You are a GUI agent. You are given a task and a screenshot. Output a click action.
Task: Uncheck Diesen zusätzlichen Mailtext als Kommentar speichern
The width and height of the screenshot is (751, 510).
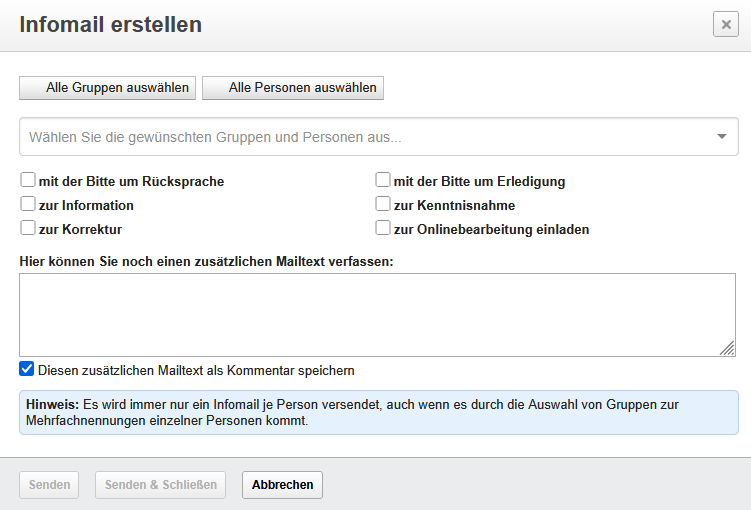pos(27,370)
